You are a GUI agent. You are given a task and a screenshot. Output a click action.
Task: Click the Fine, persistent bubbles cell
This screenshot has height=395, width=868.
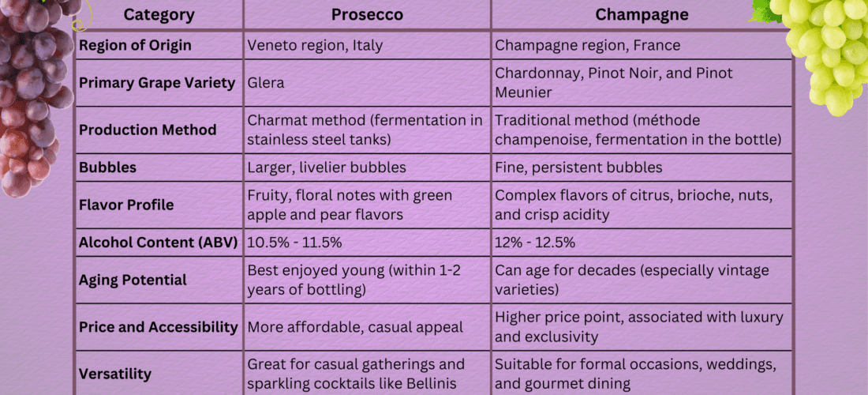pyautogui.click(x=578, y=167)
